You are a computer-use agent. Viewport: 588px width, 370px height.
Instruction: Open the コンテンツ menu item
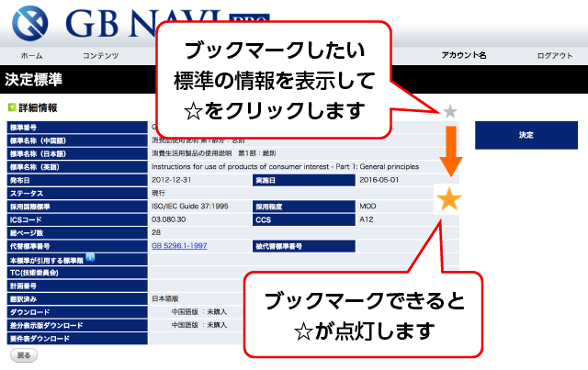[100, 56]
